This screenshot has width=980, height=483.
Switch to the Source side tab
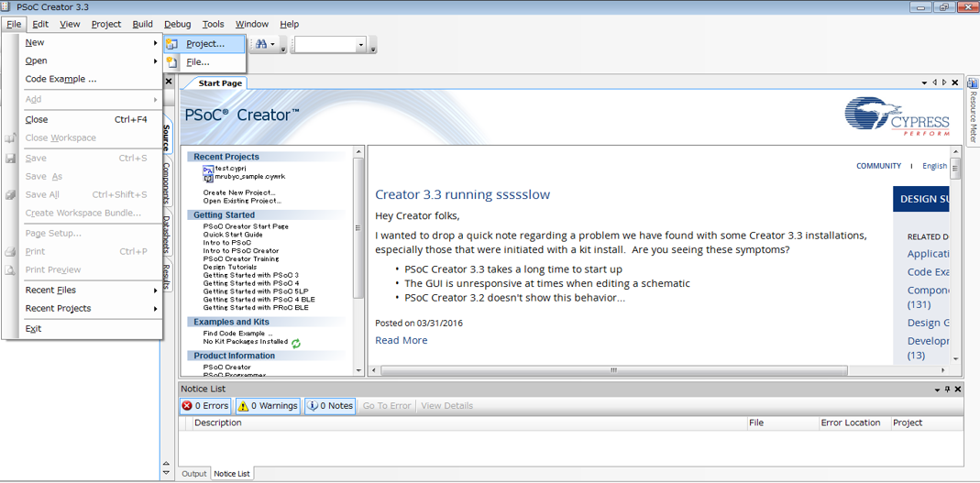[x=167, y=137]
